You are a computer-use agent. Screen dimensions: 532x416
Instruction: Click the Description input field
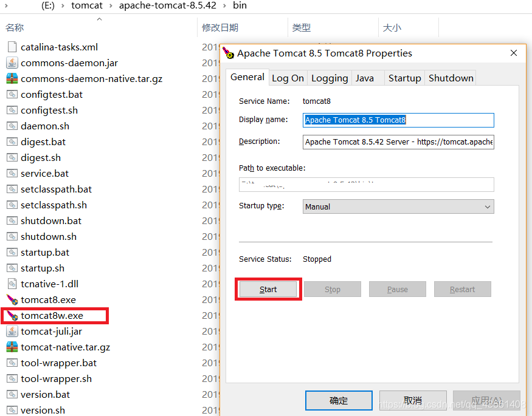[x=398, y=142]
